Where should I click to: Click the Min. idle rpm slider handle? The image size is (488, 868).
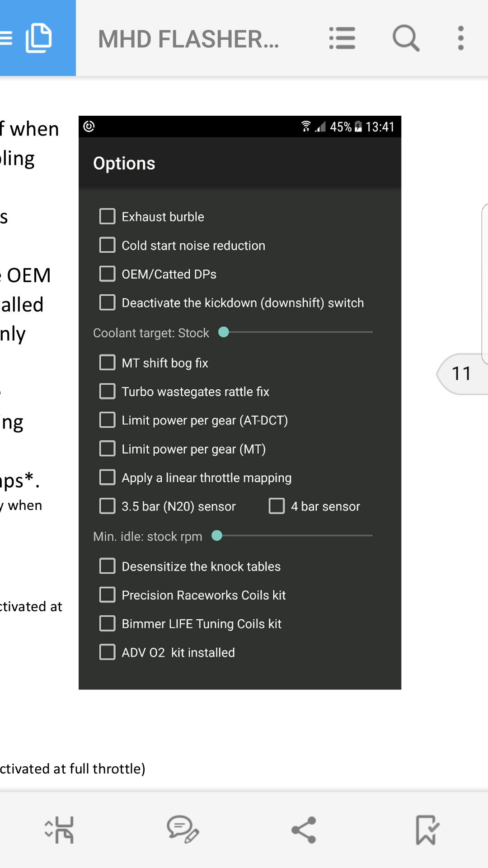coord(217,536)
